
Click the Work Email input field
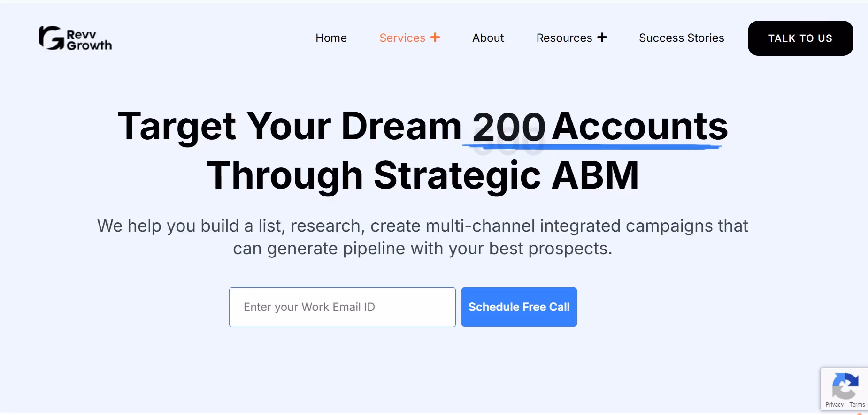click(x=341, y=307)
